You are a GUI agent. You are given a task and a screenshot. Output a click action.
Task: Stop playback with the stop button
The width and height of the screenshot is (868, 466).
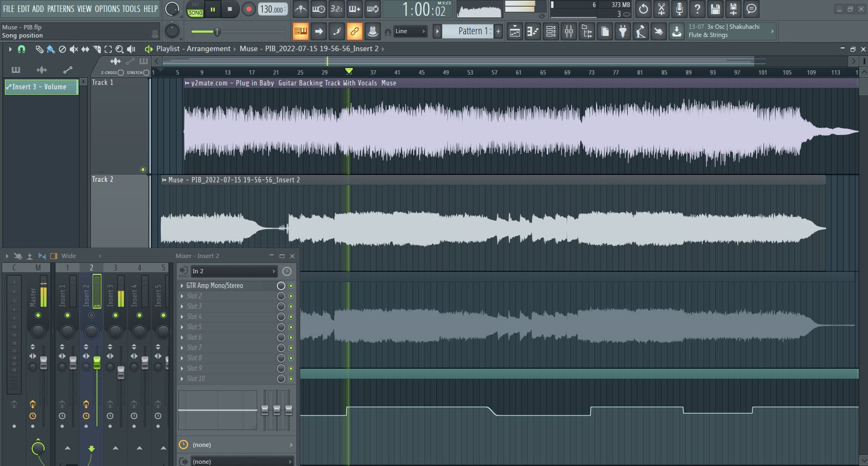[x=230, y=9]
